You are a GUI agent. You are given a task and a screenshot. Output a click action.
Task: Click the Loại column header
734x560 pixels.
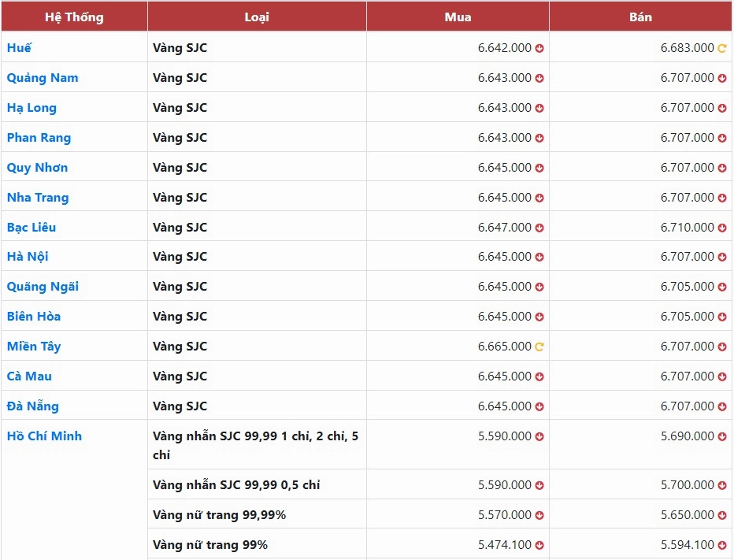[257, 17]
